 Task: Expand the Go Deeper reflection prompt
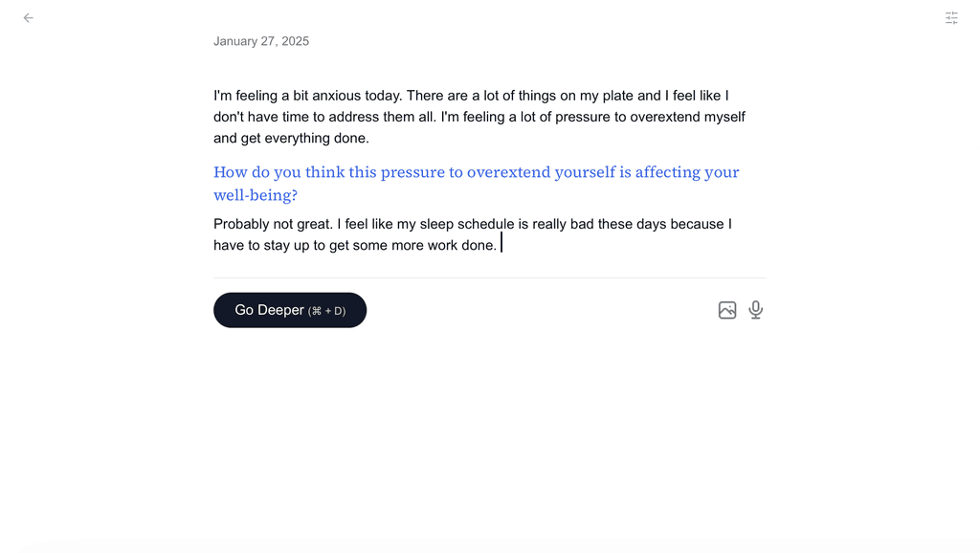[290, 310]
